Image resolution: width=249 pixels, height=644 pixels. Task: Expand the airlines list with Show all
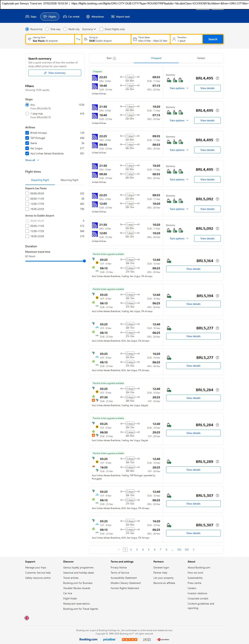point(32,160)
